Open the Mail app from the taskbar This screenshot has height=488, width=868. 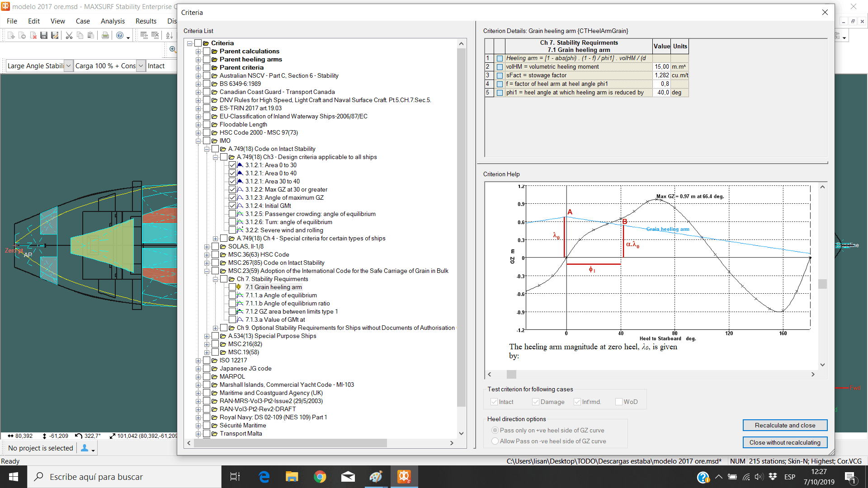click(348, 477)
